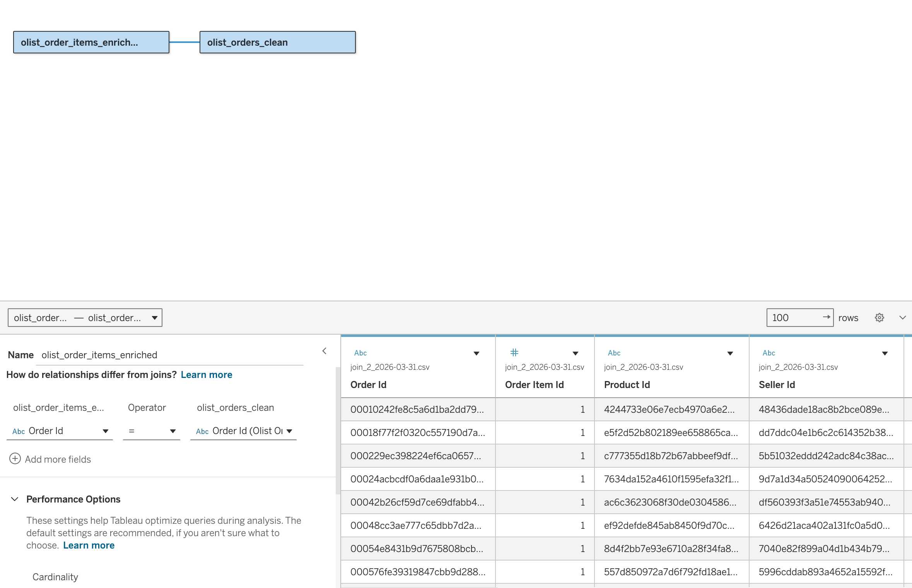
Task: Click the Abc type icon above Order Id column
Action: 360,353
